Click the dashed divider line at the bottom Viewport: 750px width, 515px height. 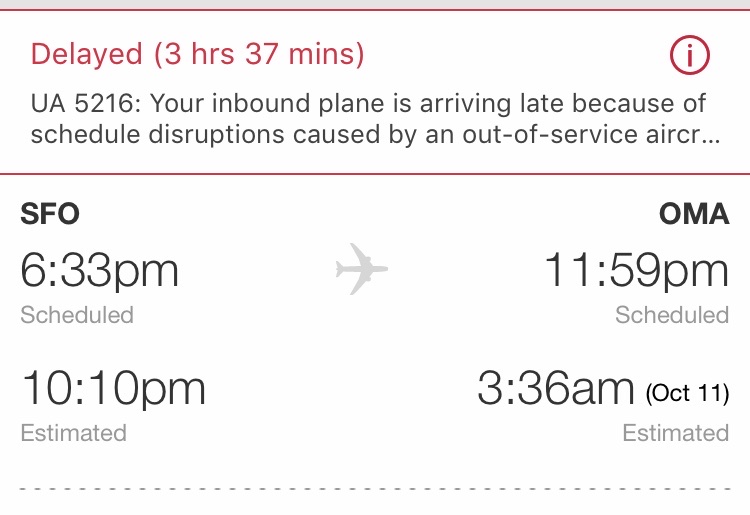(x=375, y=488)
